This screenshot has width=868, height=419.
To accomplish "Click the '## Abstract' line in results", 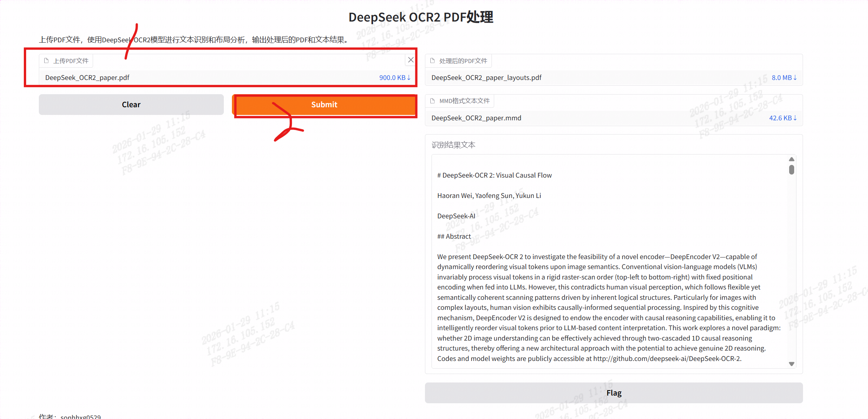I will coord(454,236).
